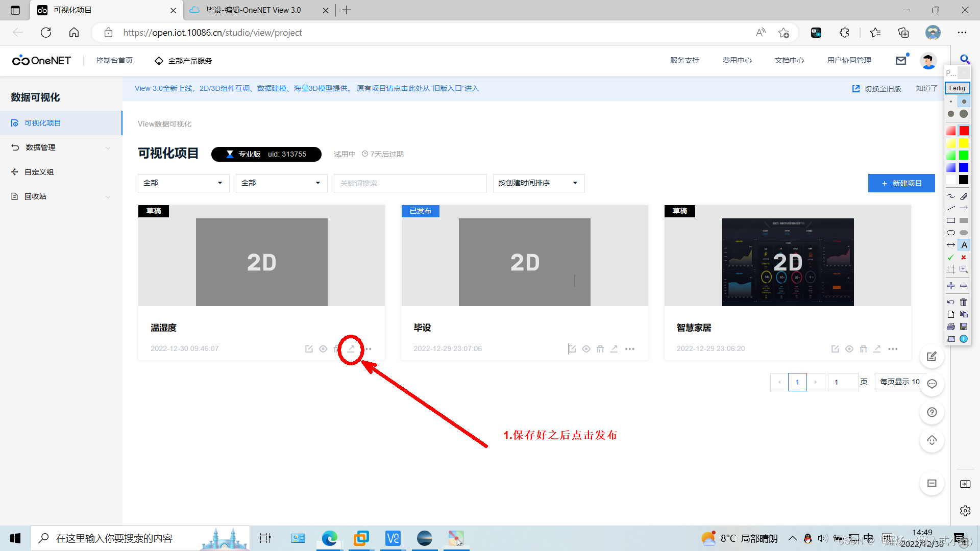Open the first 全部 filter dropdown
980x551 pixels.
183,183
